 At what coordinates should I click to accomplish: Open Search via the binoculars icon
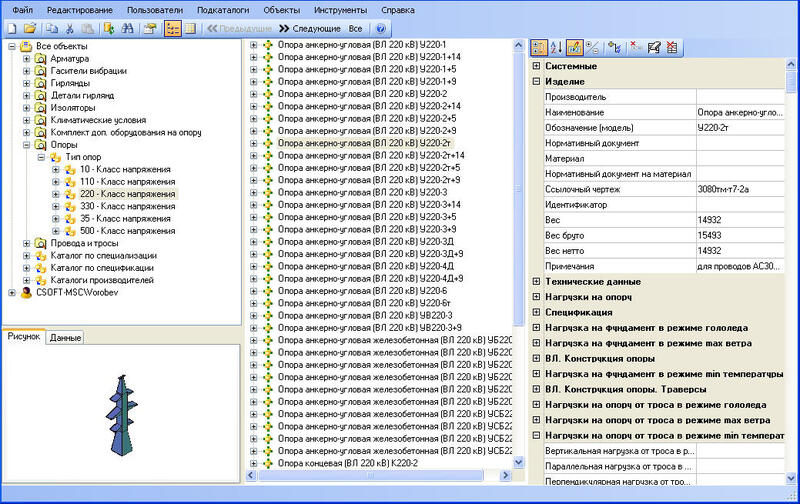click(127, 29)
